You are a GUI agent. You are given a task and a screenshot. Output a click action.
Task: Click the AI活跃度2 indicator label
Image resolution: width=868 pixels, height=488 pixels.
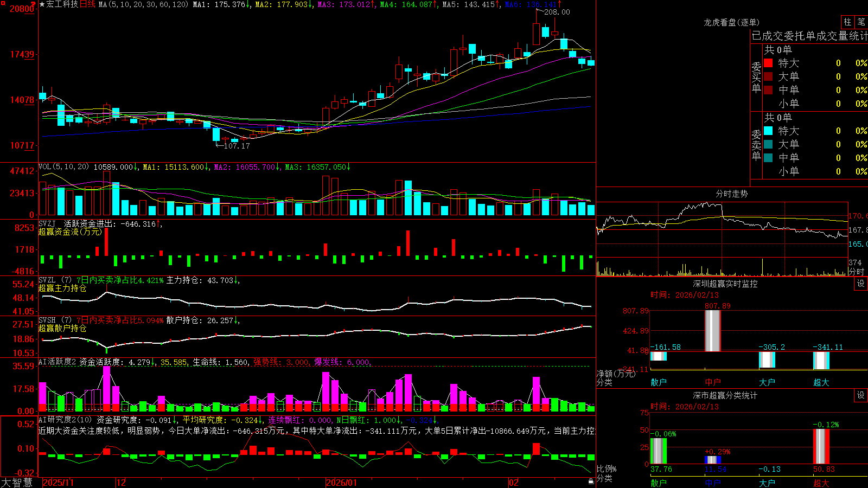pyautogui.click(x=58, y=362)
